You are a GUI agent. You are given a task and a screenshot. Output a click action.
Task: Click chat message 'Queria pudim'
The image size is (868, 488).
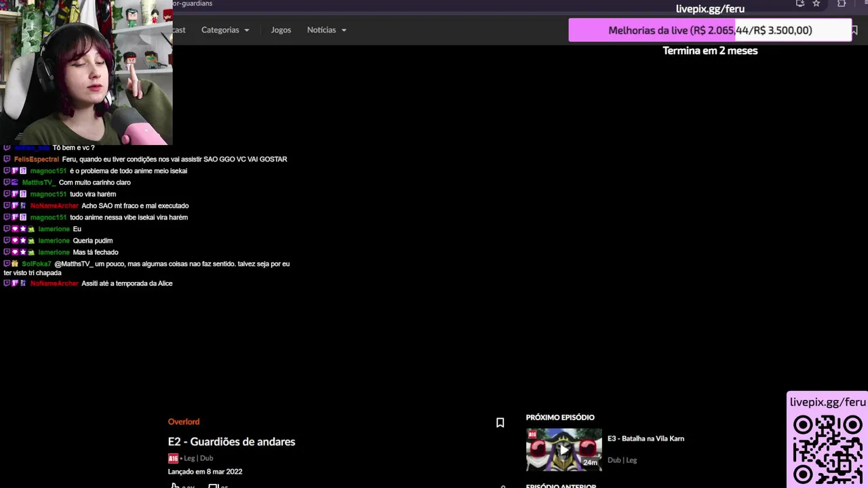[93, 241]
